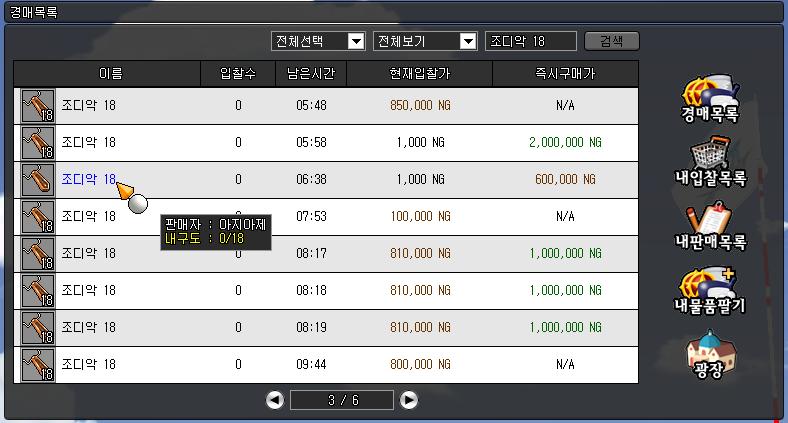This screenshot has height=423, width=788.
Task: Click N/A buyout in the 09:44 row
Action: (x=565, y=364)
